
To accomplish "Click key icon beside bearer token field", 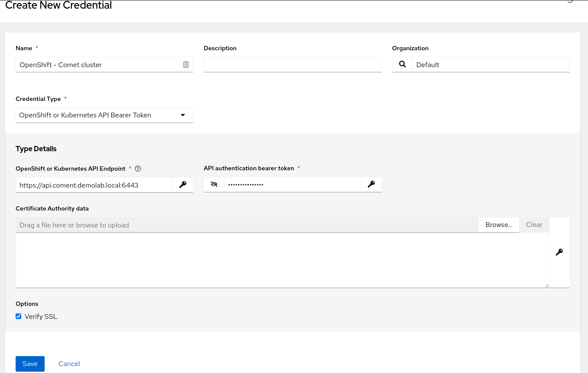I will pos(371,185).
